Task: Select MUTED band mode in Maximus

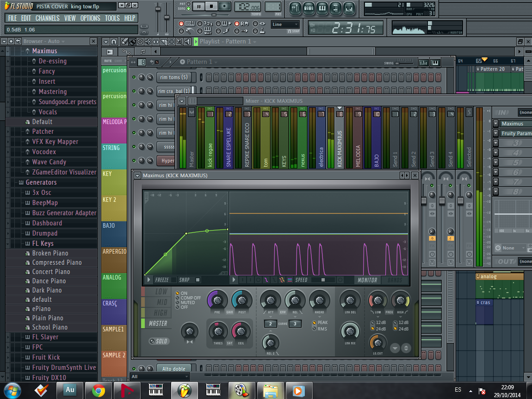Action: 177,303
